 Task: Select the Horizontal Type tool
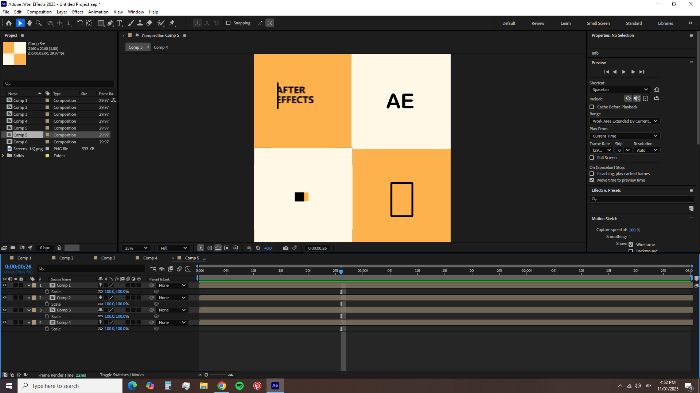(120, 23)
